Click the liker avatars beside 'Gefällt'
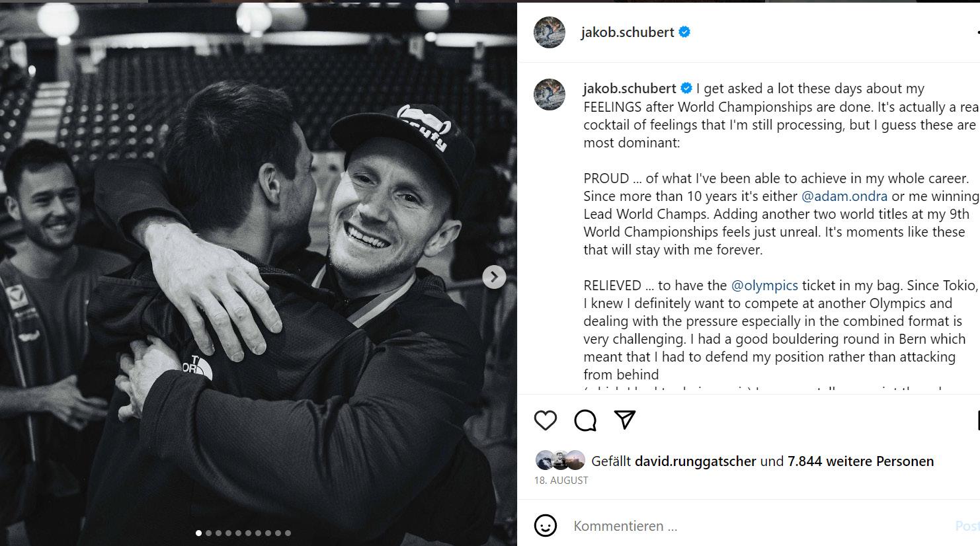This screenshot has width=980, height=546. click(560, 460)
